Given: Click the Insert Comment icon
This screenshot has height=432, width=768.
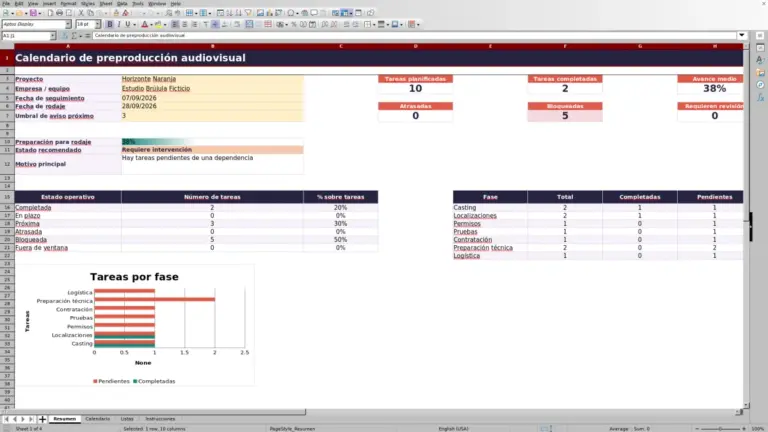Looking at the screenshot, I should (x=314, y=13).
